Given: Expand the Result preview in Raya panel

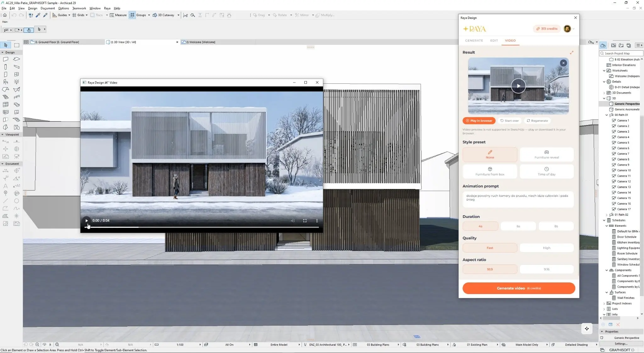Looking at the screenshot, I should (571, 52).
